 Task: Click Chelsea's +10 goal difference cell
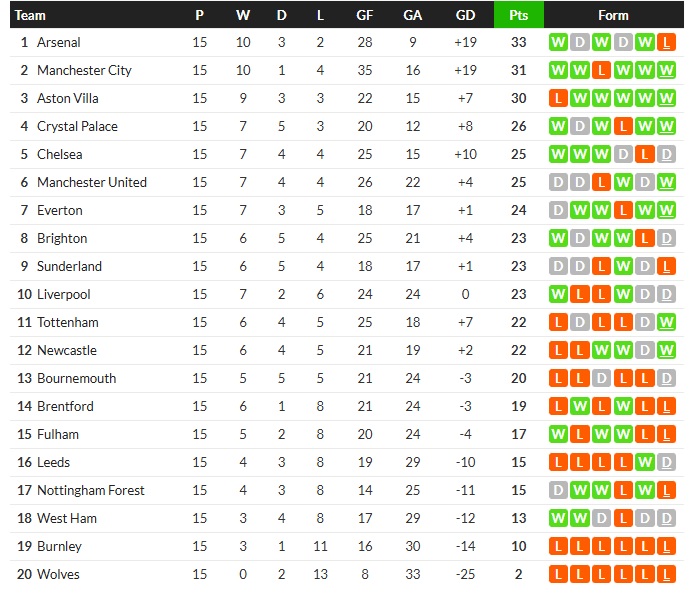point(465,155)
